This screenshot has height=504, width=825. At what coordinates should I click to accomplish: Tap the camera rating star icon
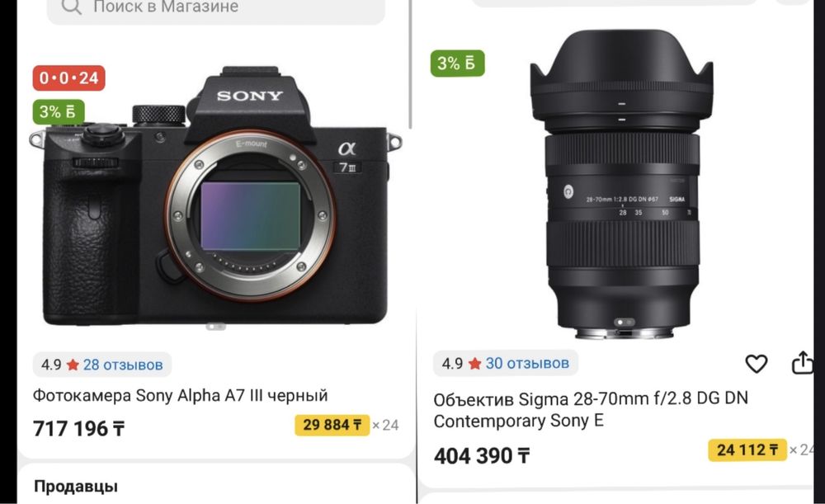point(73,365)
